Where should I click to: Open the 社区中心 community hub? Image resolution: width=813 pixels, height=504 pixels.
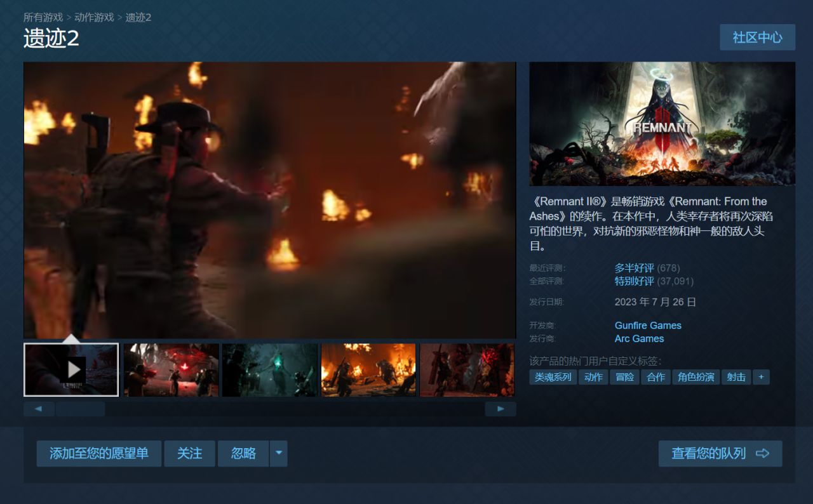tap(757, 37)
